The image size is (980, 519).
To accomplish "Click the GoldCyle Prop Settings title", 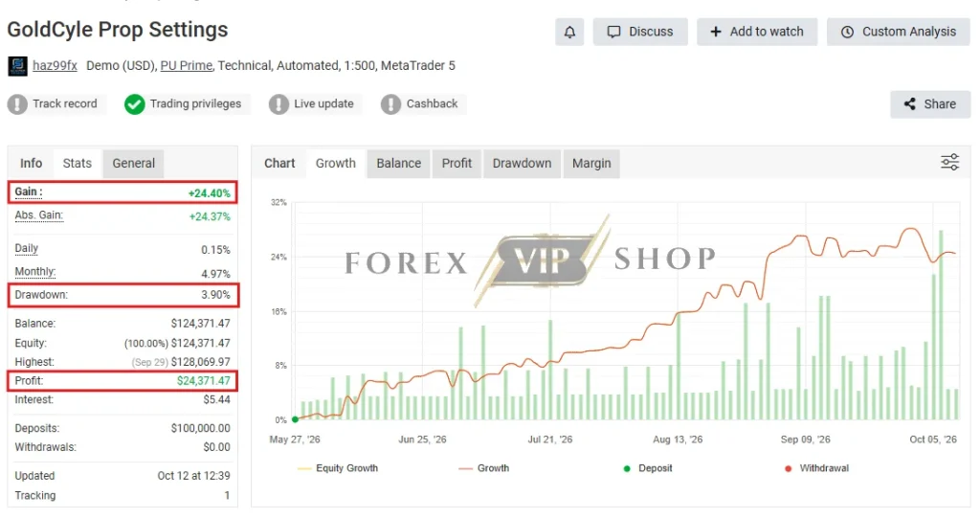I will (118, 30).
